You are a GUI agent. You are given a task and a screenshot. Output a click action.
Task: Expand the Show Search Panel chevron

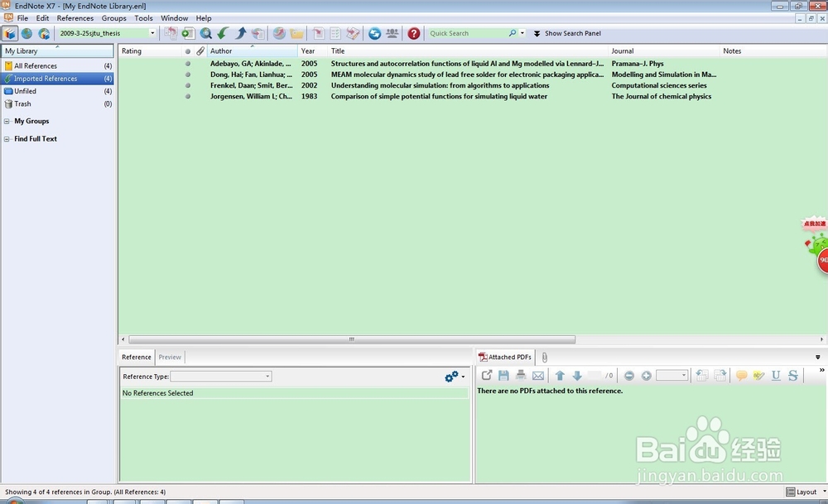(537, 33)
